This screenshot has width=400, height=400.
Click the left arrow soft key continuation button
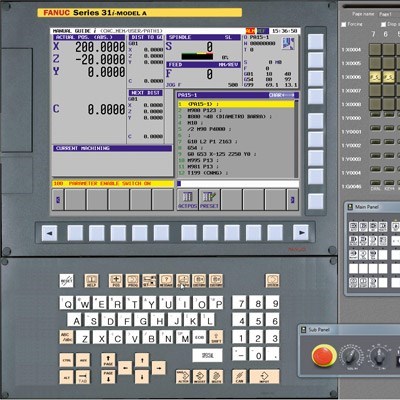49,233
